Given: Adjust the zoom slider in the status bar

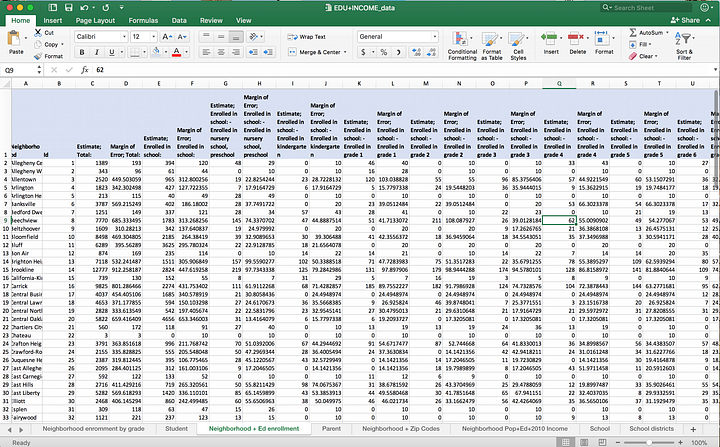Looking at the screenshot, I should [x=649, y=442].
